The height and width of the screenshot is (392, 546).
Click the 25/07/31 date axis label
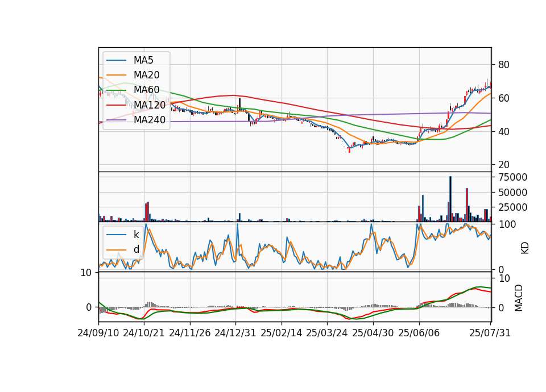[x=490, y=333]
